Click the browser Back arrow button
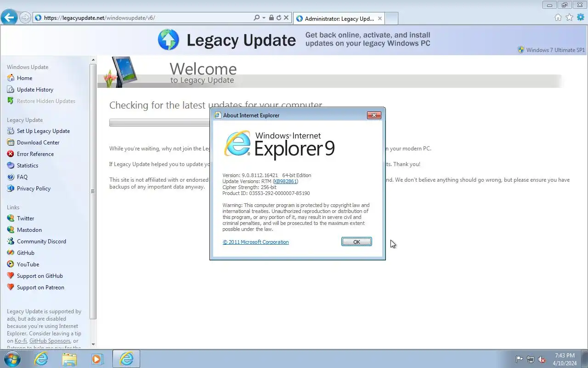Screen dimensions: 588x368 [9, 17]
